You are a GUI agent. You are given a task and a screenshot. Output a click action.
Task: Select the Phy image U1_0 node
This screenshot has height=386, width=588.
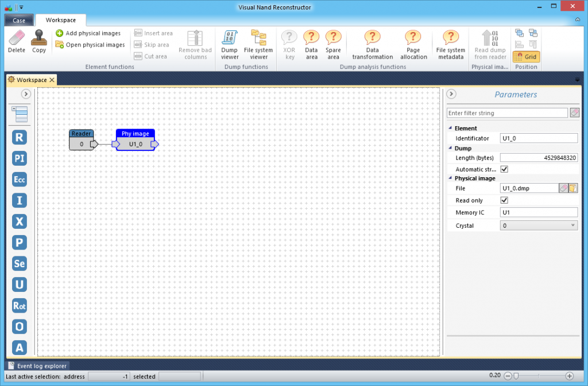(136, 140)
